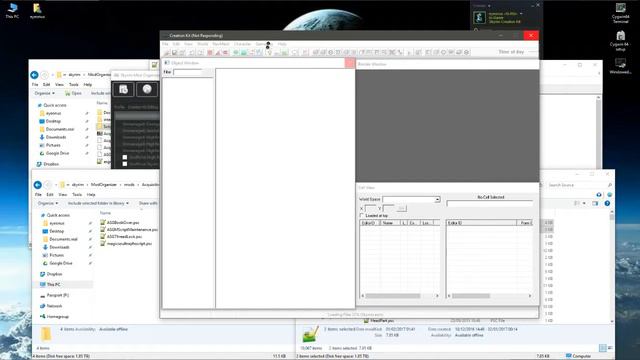
Task: Open the Creation Kit Character menu
Action: coord(242,44)
